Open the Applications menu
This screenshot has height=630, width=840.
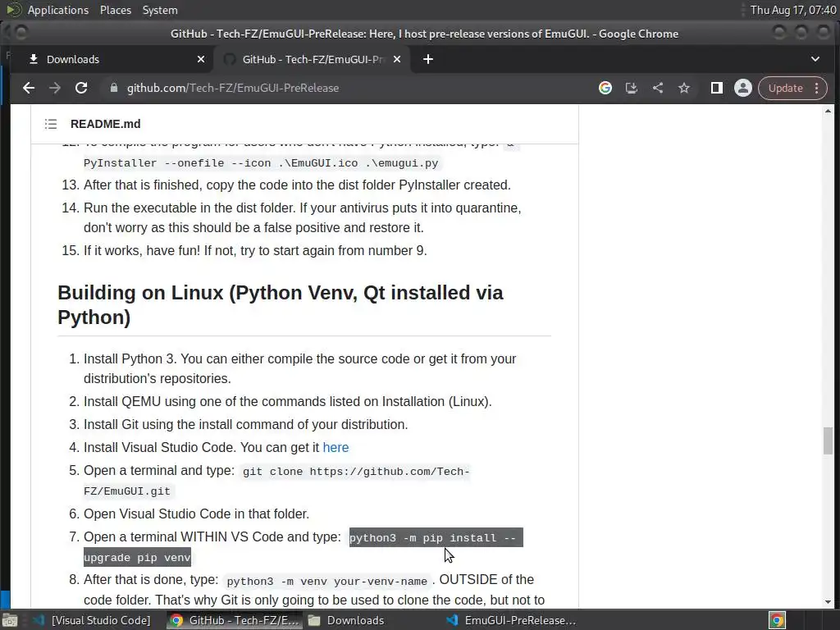point(58,10)
